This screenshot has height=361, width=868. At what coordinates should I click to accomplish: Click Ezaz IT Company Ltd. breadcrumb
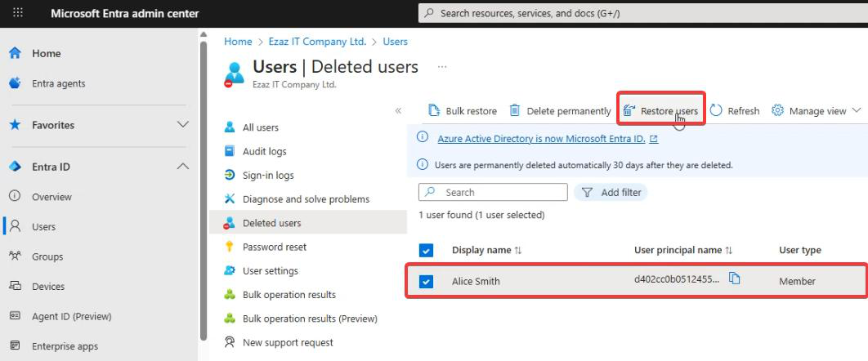[x=317, y=42]
